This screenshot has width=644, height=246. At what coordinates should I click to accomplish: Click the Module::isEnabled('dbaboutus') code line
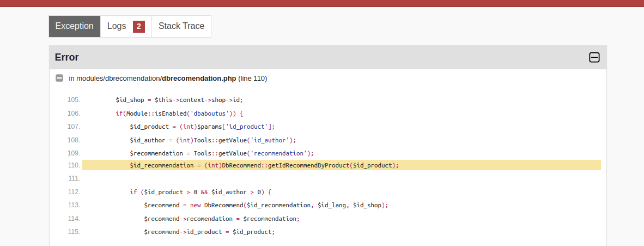179,113
